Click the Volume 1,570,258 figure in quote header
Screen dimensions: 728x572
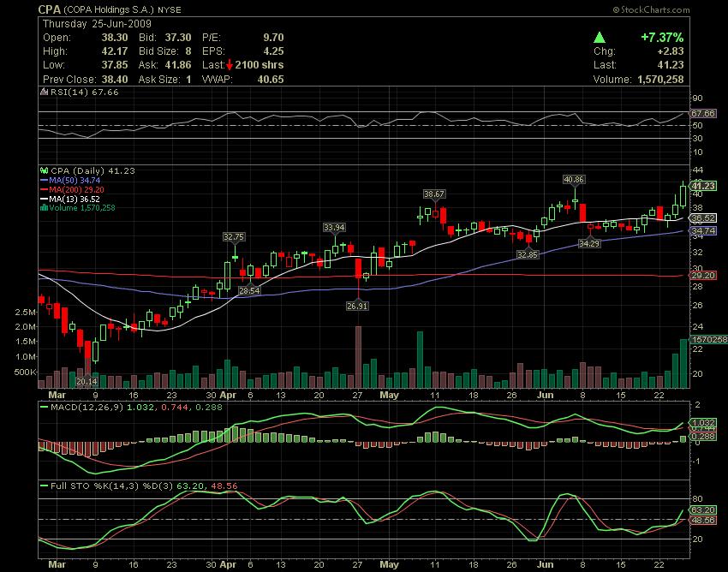[660, 80]
